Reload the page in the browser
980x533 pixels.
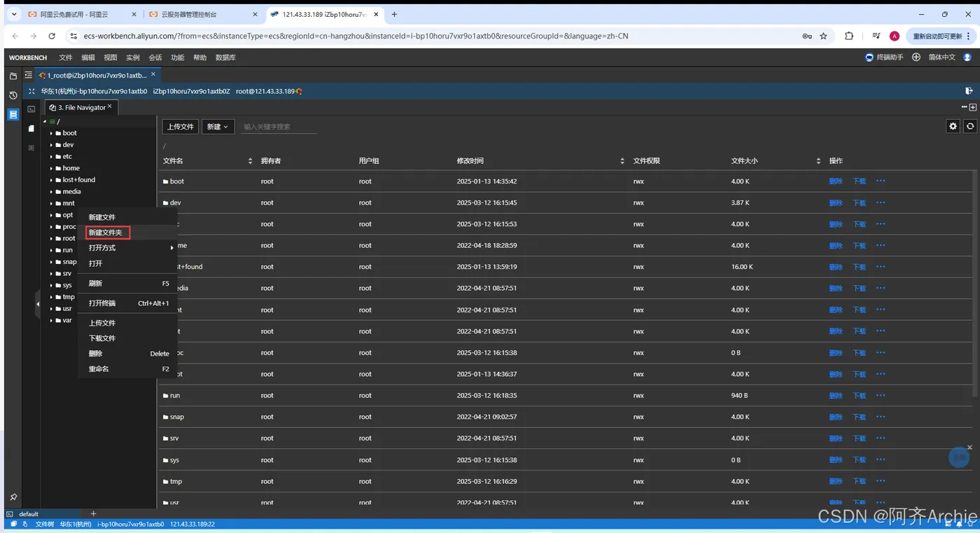52,36
